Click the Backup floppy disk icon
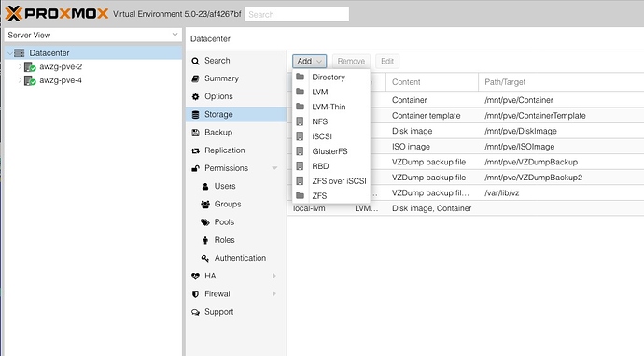This screenshot has width=644, height=356. click(195, 133)
